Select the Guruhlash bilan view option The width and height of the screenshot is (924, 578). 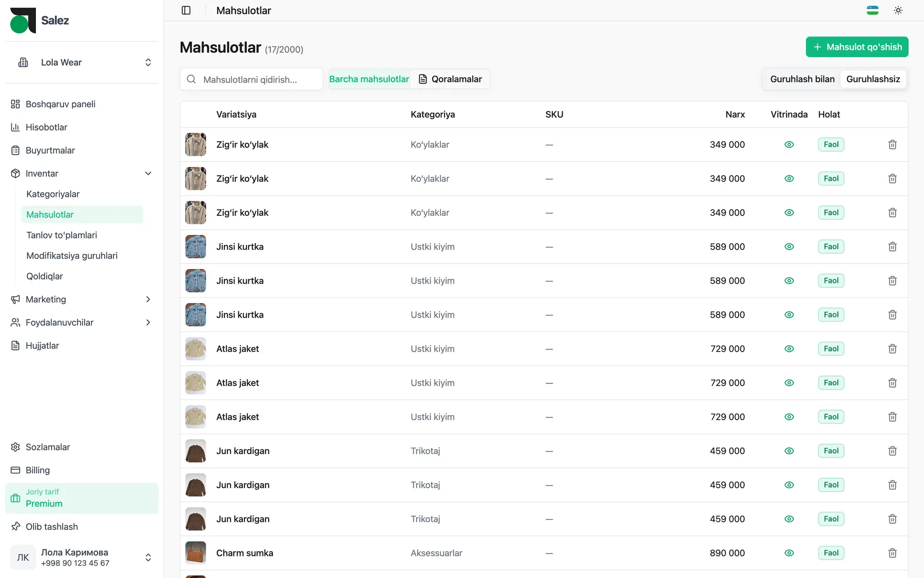(802, 79)
